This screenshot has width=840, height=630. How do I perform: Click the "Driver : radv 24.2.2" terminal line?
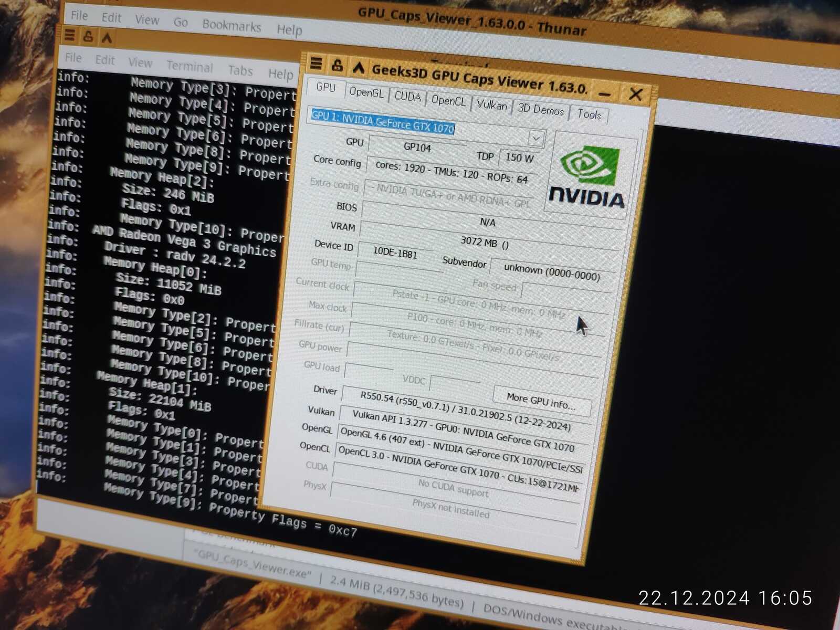174,255
